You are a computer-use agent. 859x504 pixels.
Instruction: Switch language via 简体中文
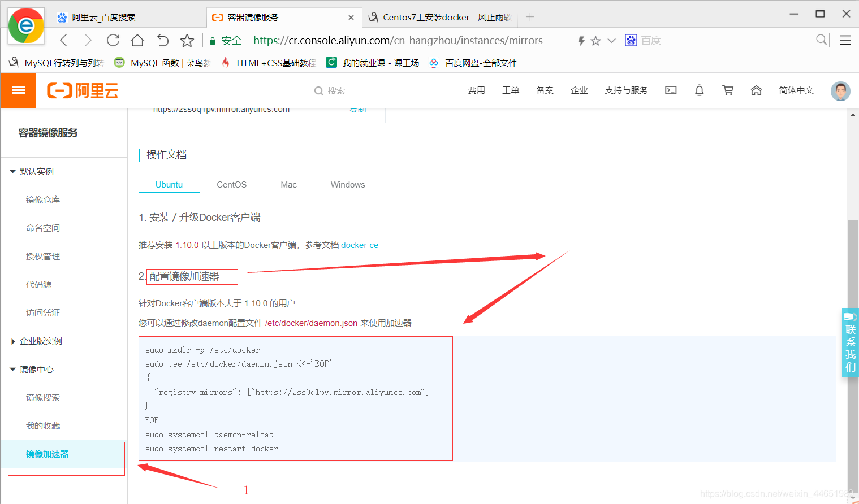click(796, 90)
